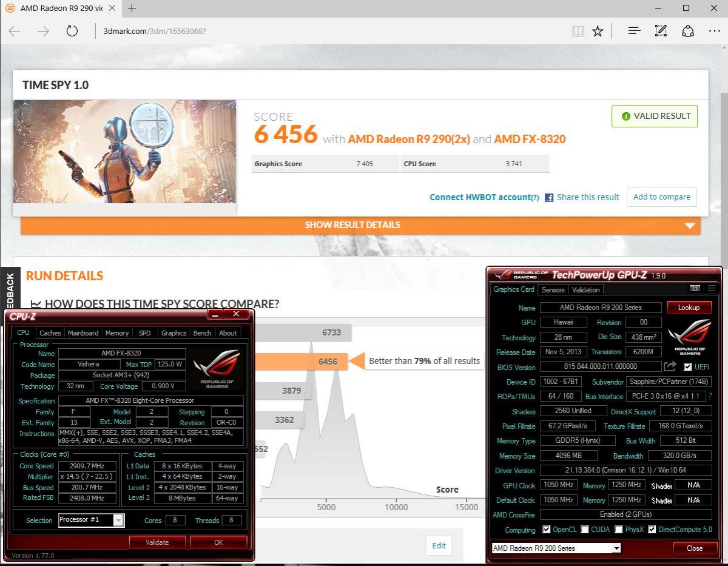Viewport: 728px width, 566px height.
Task: Click AMD Radeon R9 290(2x) link
Action: click(x=409, y=139)
